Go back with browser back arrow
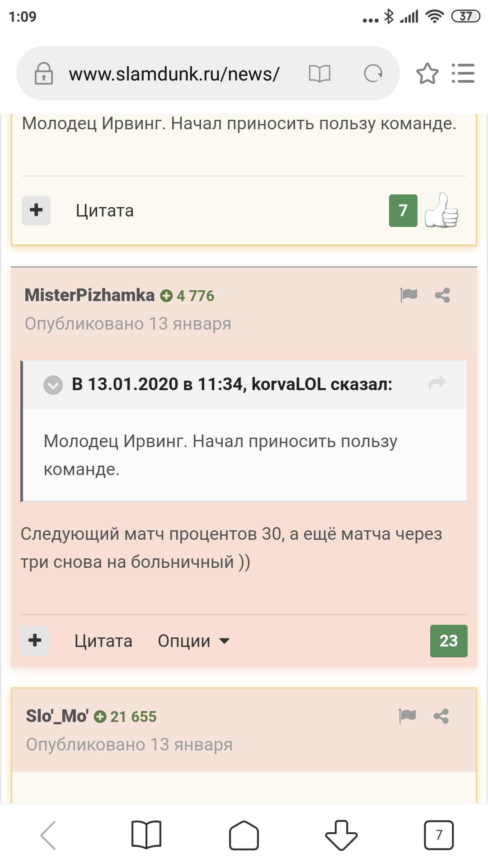Screen dimensions: 488x868 (x=48, y=835)
